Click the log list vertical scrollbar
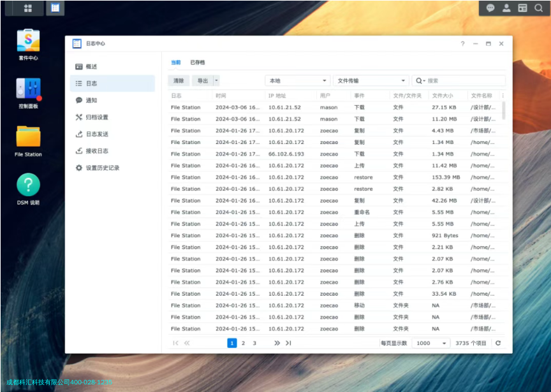This screenshot has width=551, height=392. click(504, 112)
